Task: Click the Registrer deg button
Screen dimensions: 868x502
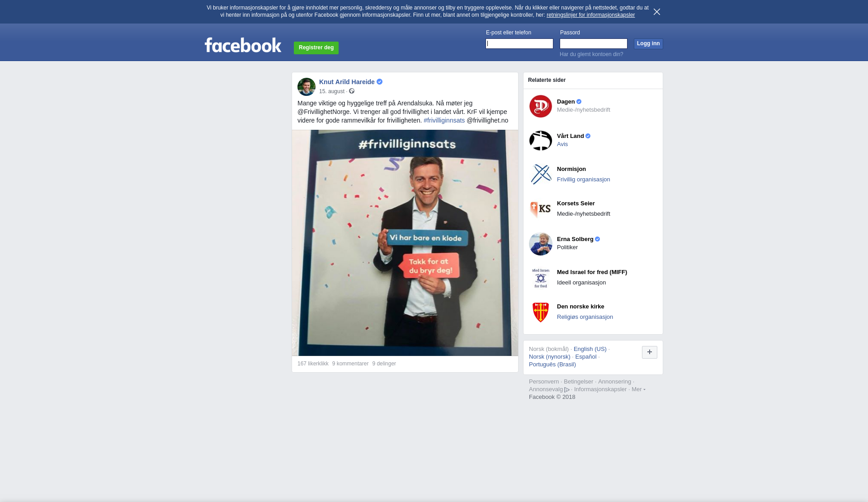Action: tap(316, 48)
